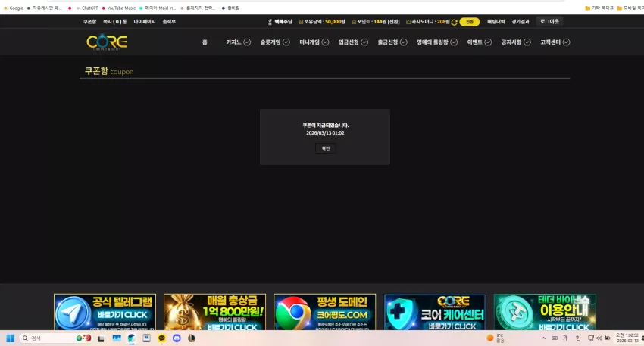Open the 칼바람 bookmark
This screenshot has width=644, height=346.
230,8
